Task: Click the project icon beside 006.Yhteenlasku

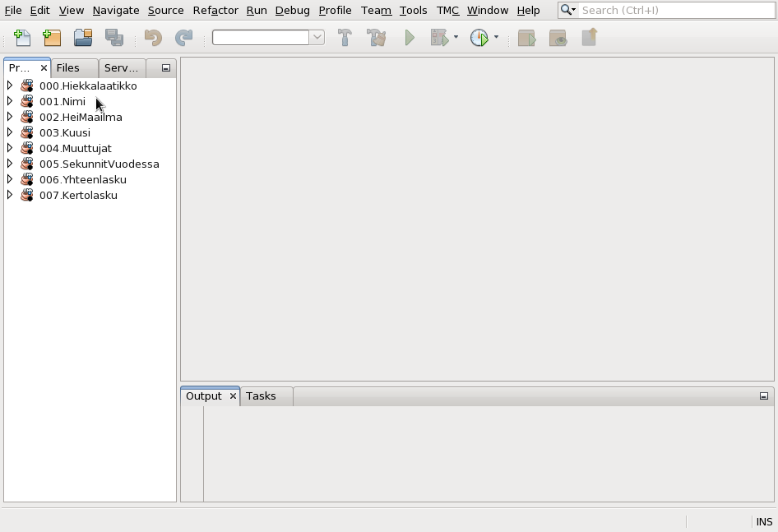Action: (27, 179)
